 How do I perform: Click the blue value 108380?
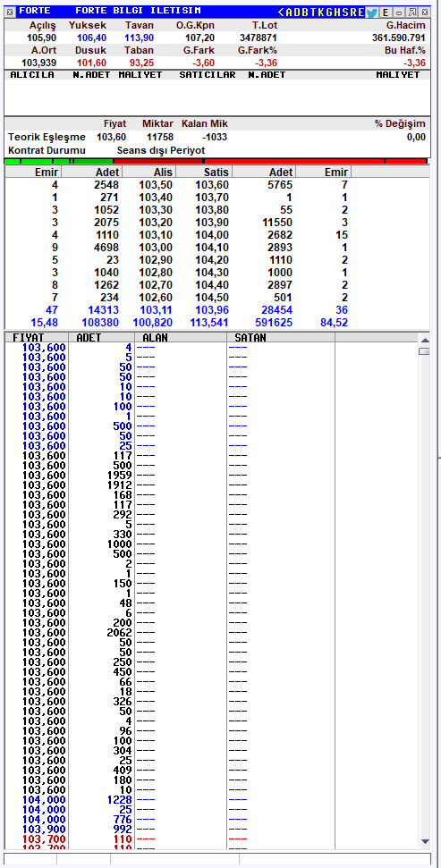[101, 322]
